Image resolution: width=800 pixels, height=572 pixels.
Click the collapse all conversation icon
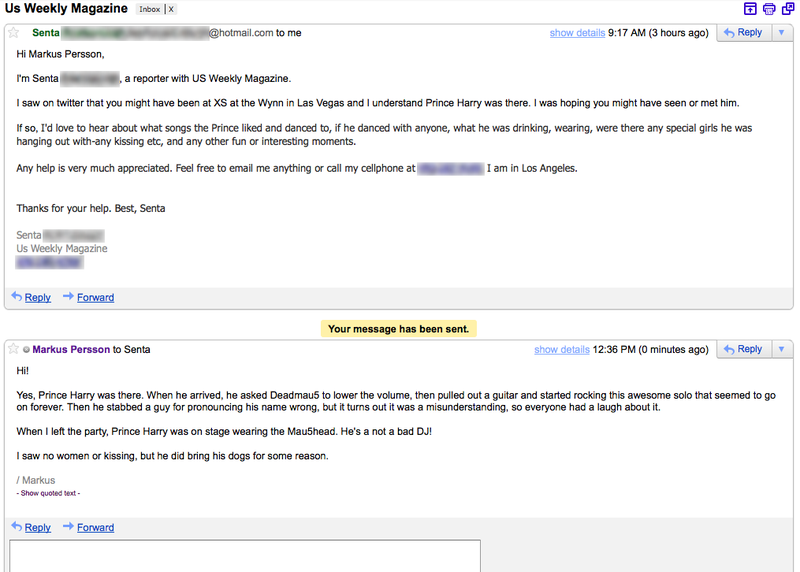click(x=750, y=9)
